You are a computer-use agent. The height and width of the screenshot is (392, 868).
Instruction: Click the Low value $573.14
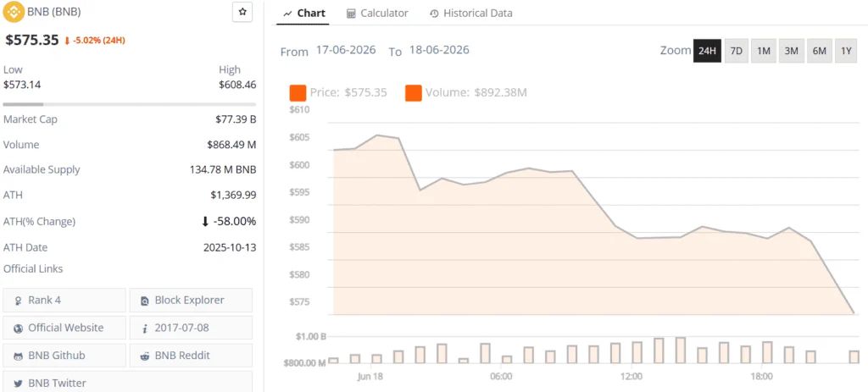pyautogui.click(x=22, y=85)
